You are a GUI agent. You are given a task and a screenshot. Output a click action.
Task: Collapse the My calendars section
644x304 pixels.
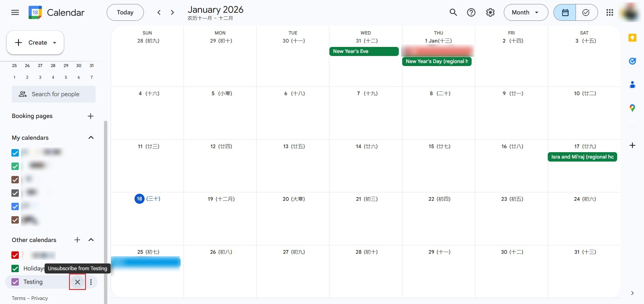[91, 138]
